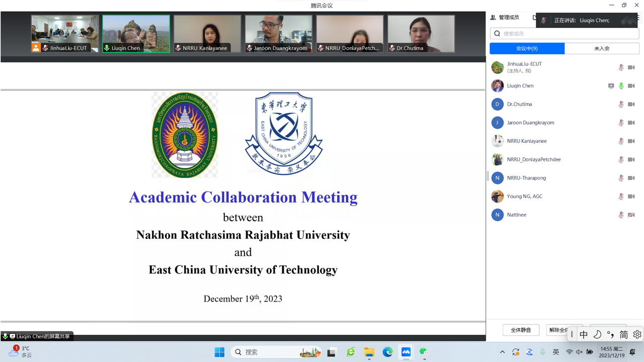
Task: Unmute Dr.Chutima's microphone in member list
Action: pyautogui.click(x=621, y=105)
